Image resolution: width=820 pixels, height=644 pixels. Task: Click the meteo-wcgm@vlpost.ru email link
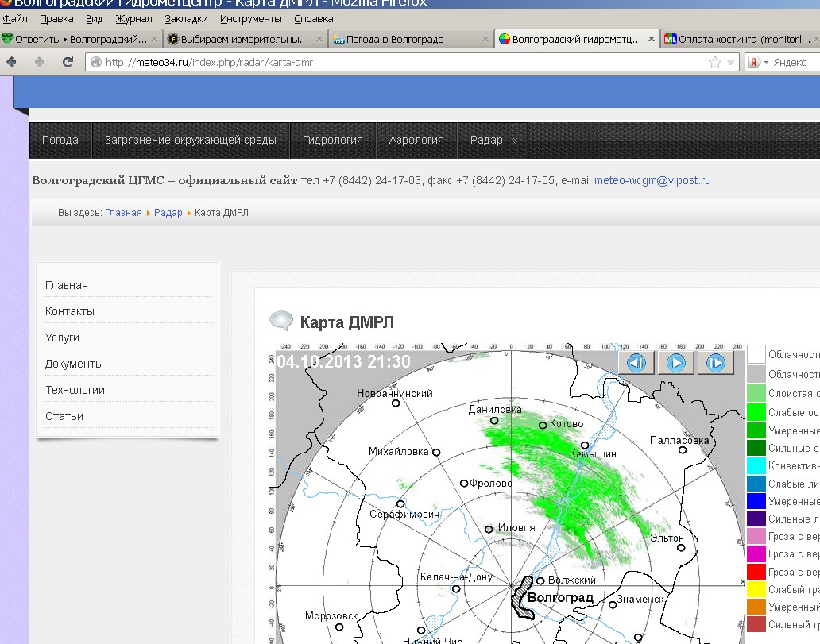[652, 180]
